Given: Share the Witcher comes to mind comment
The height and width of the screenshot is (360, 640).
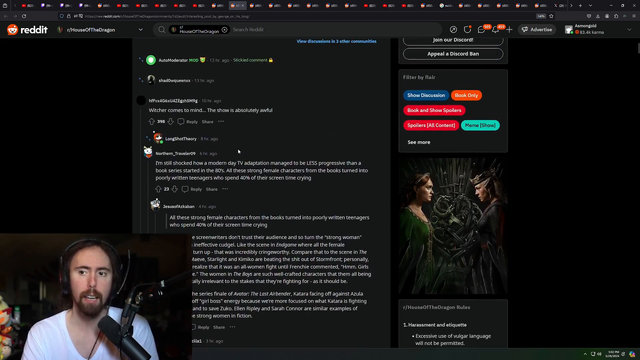Looking at the screenshot, I should [207, 122].
